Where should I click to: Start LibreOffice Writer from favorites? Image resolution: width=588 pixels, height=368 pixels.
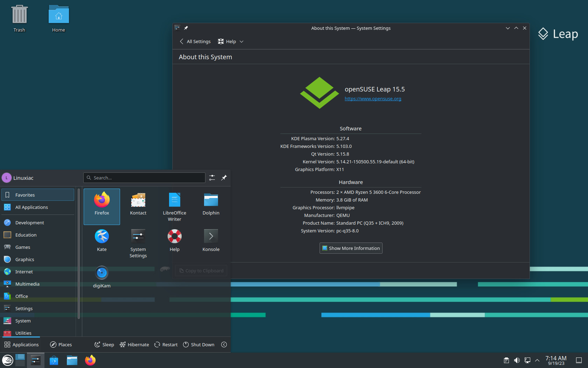click(x=175, y=206)
